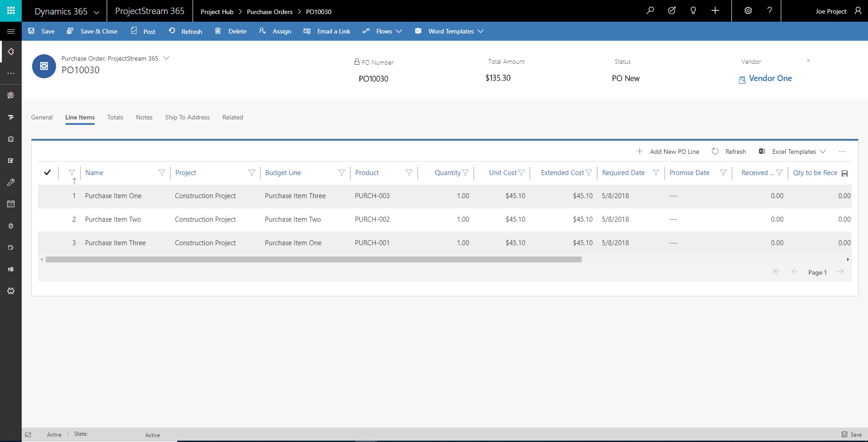
Task: Click Save in the bottom status bar
Action: click(x=852, y=435)
